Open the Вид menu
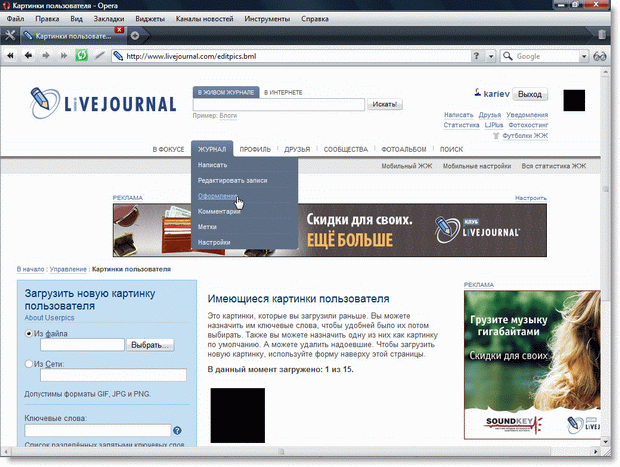 point(76,19)
